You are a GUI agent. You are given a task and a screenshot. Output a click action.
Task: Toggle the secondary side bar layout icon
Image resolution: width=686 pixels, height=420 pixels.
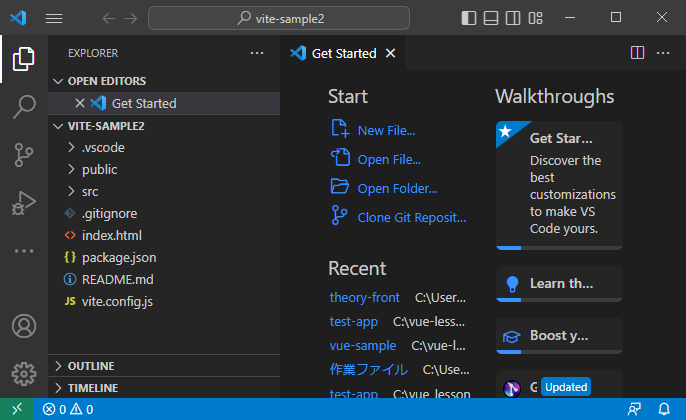coord(513,18)
